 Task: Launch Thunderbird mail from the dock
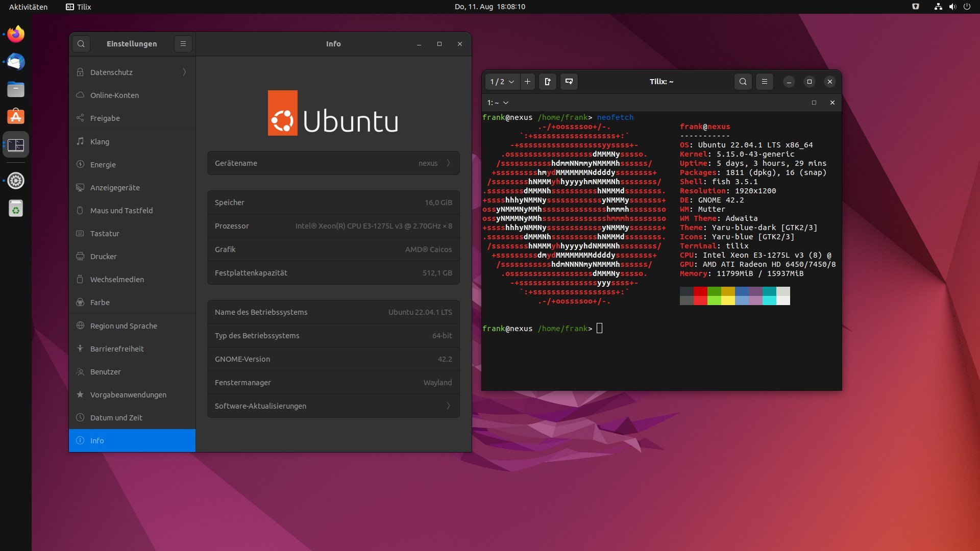pyautogui.click(x=16, y=62)
